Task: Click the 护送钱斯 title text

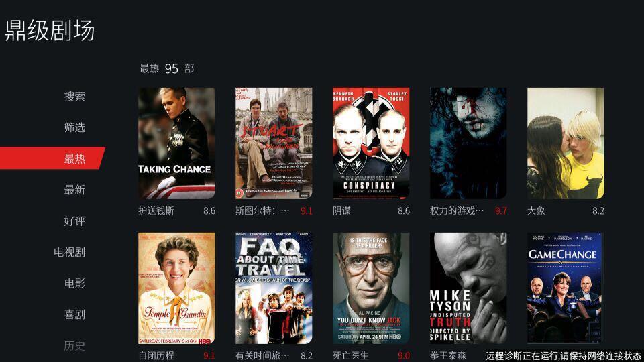Action: click(156, 211)
